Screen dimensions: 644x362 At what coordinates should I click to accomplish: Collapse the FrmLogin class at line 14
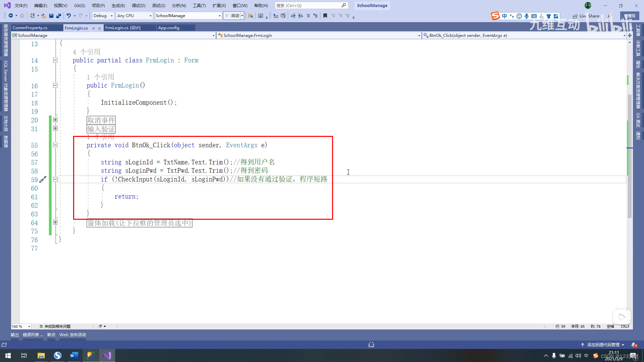(x=55, y=60)
